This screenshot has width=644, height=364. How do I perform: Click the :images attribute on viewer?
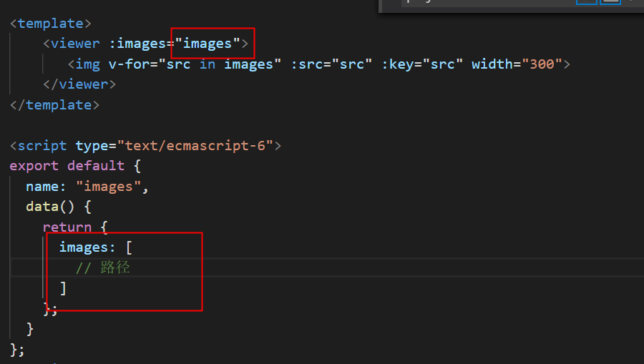click(137, 44)
